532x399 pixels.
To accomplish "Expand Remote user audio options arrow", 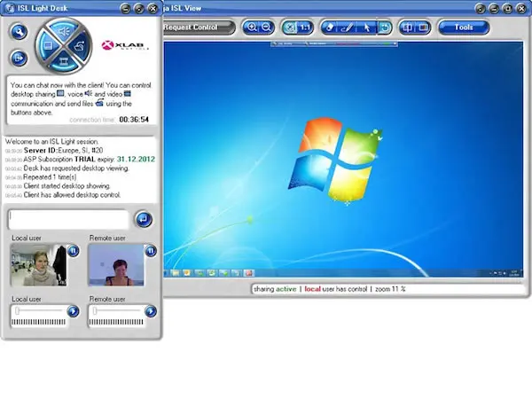I will tap(151, 311).
